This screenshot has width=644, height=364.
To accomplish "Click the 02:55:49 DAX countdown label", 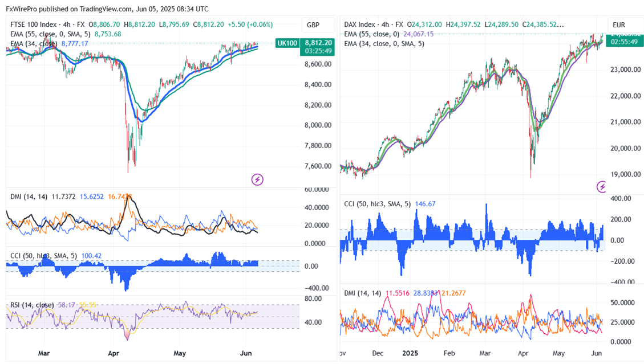I will pos(624,42).
